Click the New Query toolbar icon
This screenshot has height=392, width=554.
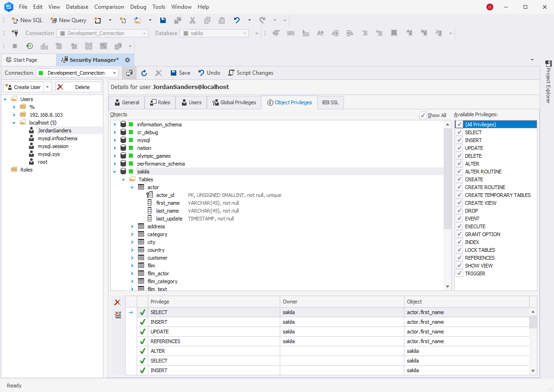point(54,20)
